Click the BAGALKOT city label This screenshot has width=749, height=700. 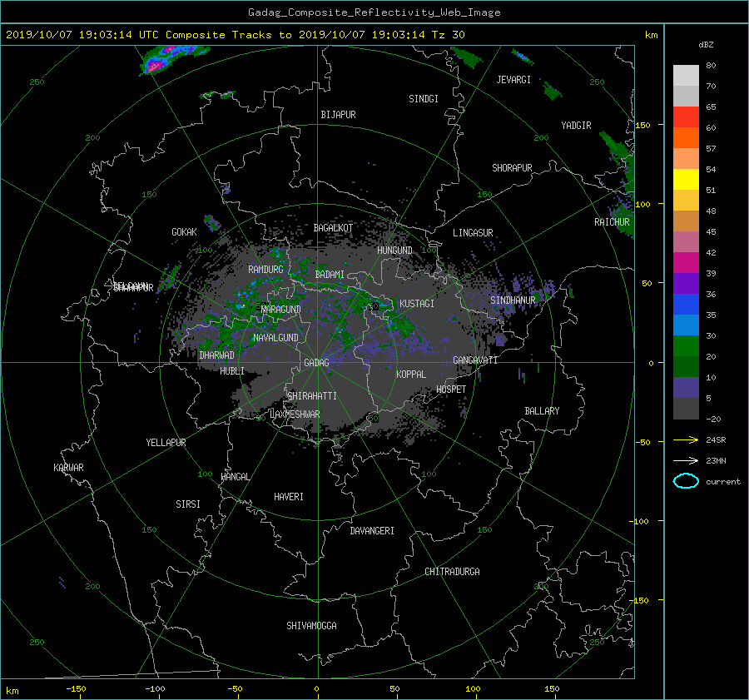tap(333, 228)
